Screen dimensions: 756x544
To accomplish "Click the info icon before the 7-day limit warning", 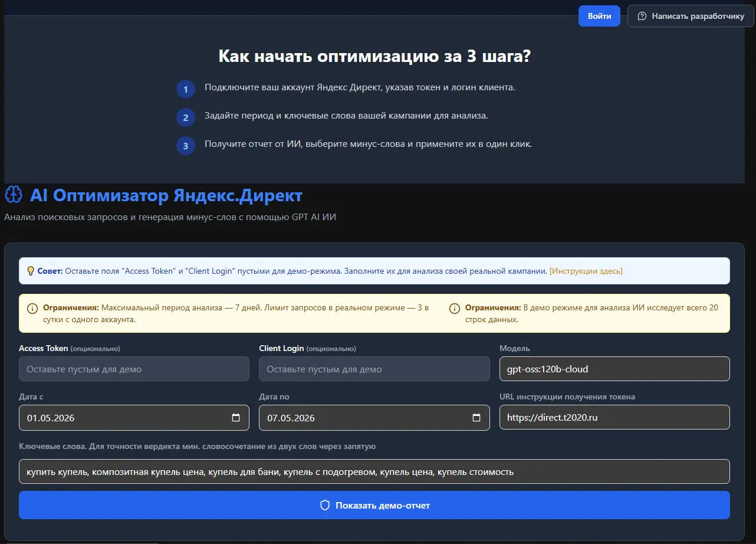I will (x=32, y=309).
